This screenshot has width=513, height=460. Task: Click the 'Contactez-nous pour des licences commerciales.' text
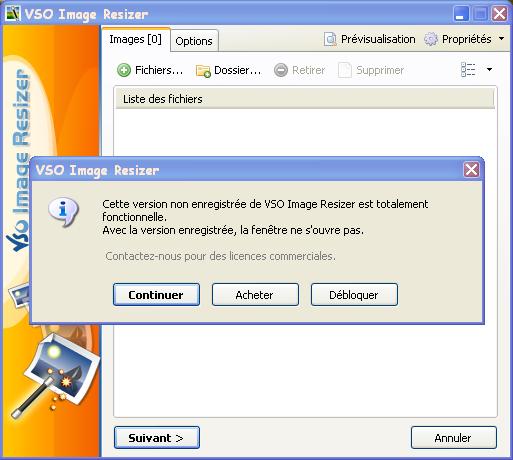coord(220,256)
